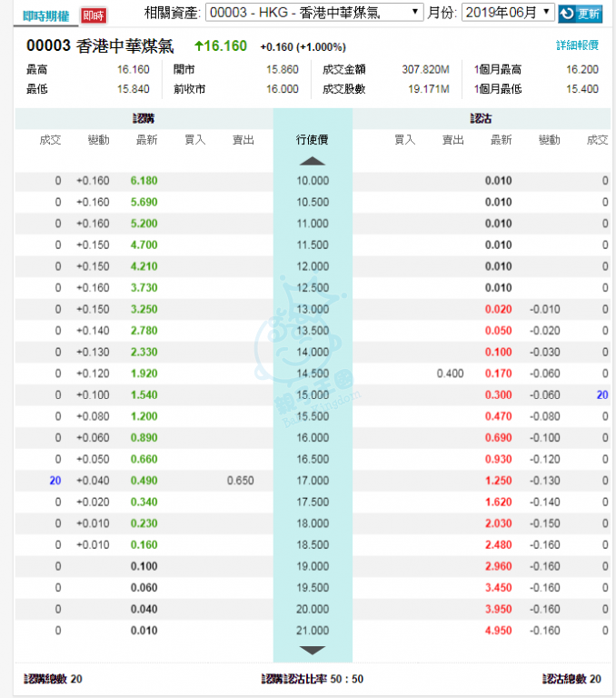Click the put volume 20 in blue
616x698 pixels.
(x=601, y=395)
